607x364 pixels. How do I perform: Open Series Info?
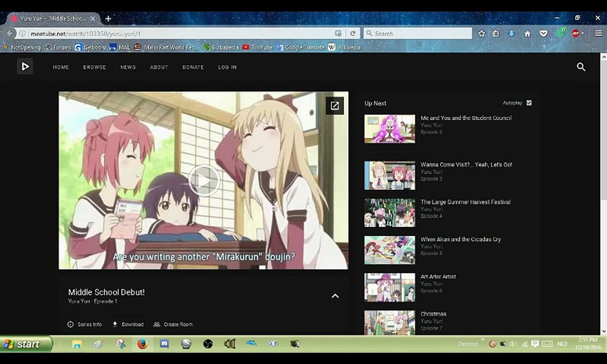(85, 324)
